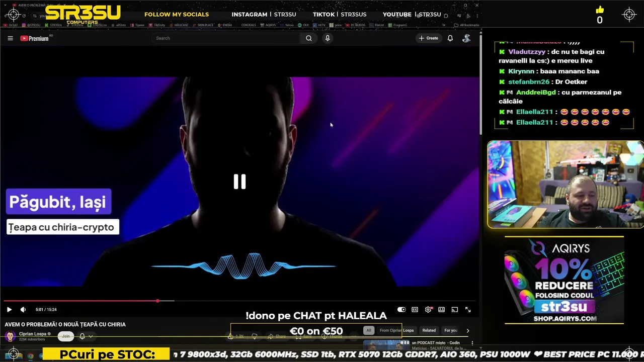The image size is (644, 362).
Task: Switch to theater mode in the player
Action: pos(441,310)
